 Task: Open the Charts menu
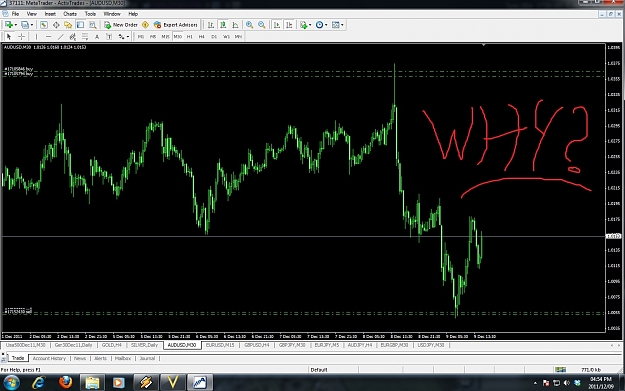coord(70,14)
